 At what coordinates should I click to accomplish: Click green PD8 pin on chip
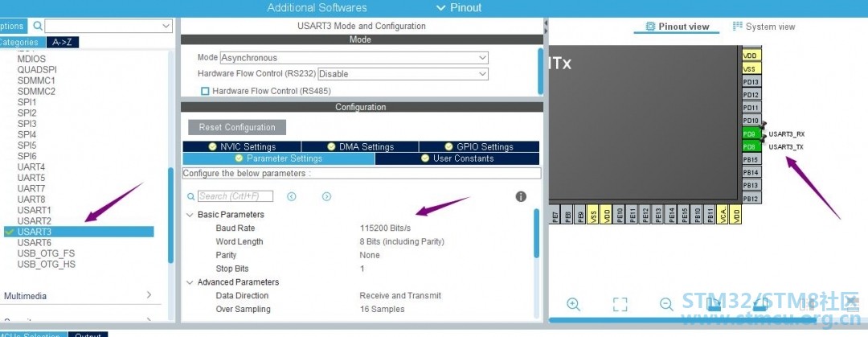(x=751, y=147)
